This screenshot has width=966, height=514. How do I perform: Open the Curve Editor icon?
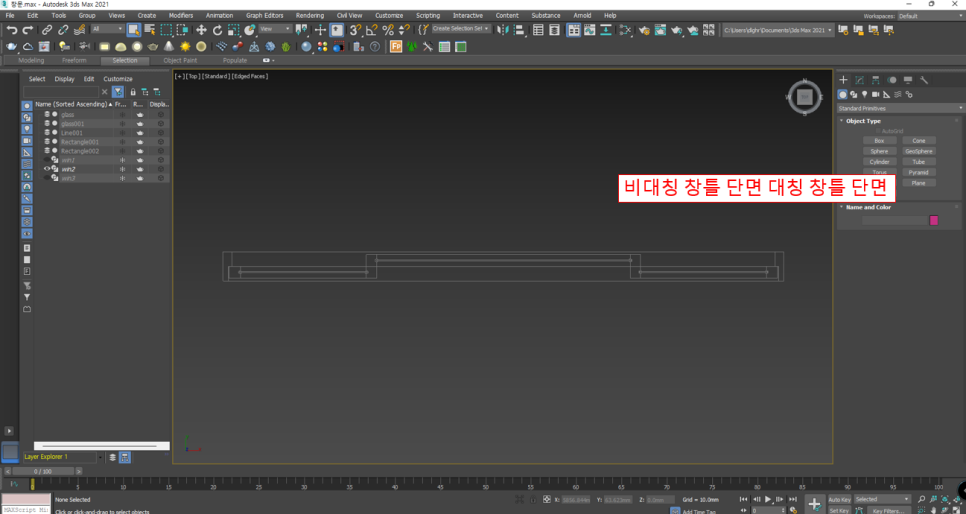(590, 30)
